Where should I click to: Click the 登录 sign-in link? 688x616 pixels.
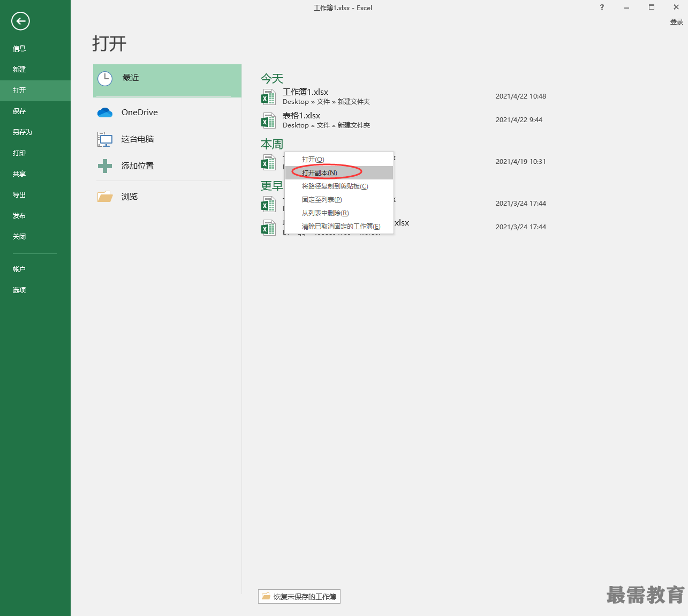click(677, 22)
